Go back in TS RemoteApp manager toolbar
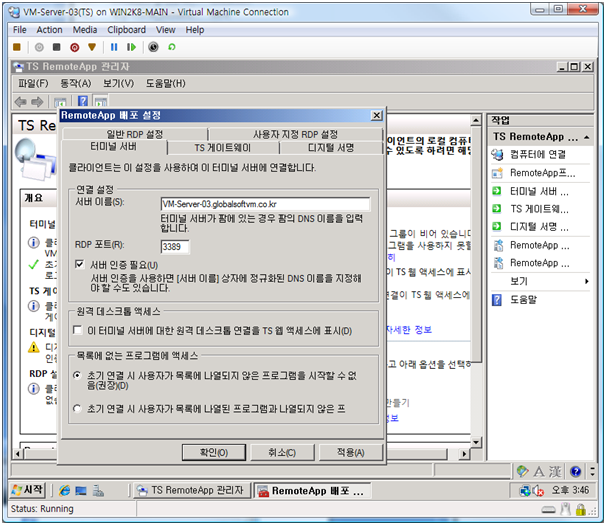The image size is (606, 525). [20, 102]
